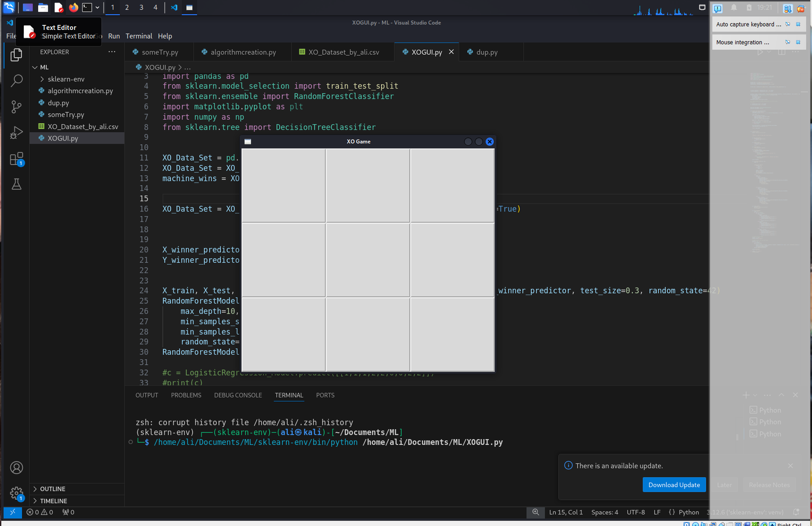The height and width of the screenshot is (526, 812).
Task: Open the Extensions view
Action: 17,159
